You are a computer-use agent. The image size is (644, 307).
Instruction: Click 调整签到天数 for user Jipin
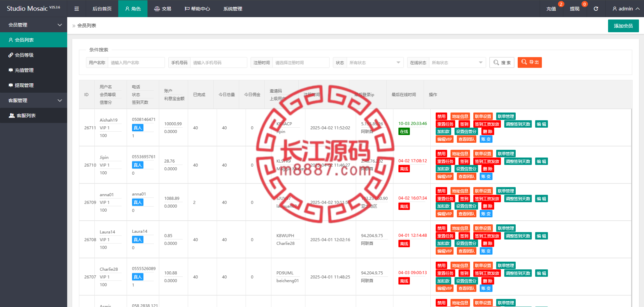518,162
